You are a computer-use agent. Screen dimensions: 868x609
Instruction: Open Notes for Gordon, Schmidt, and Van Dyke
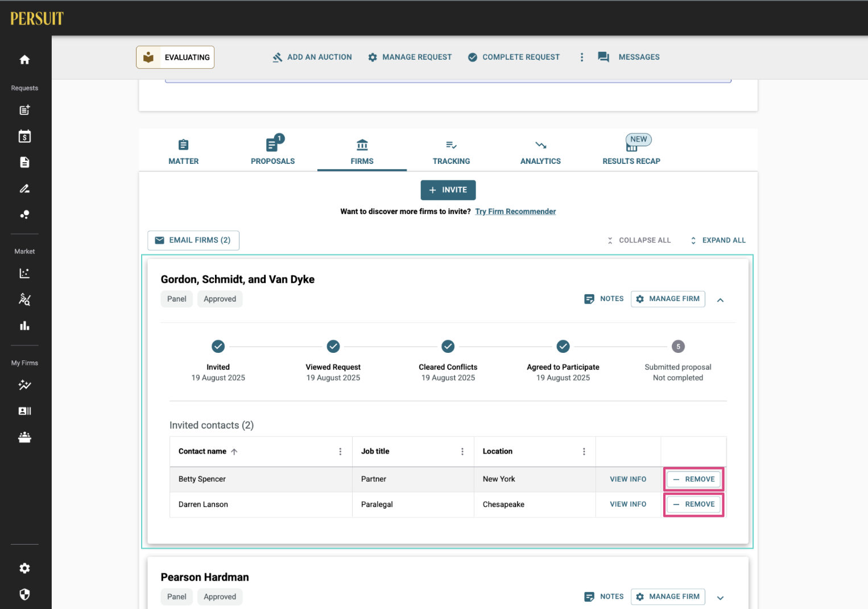[604, 299]
